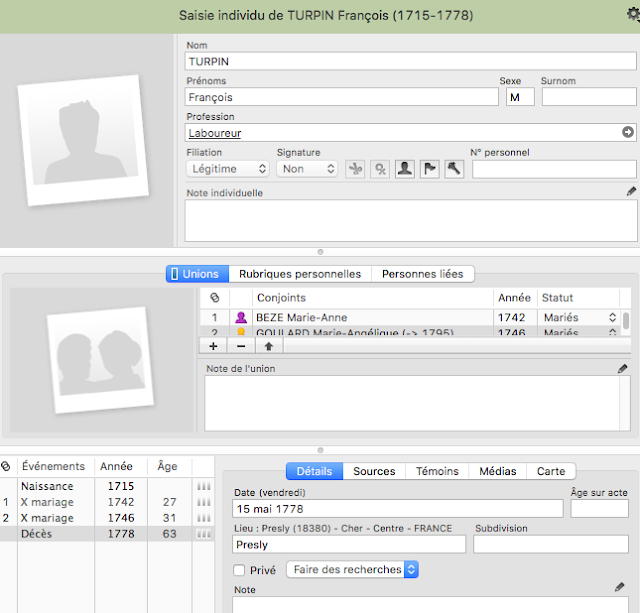Remove selected union with minus button
Viewport: 640px width, 613px height.
tap(241, 346)
